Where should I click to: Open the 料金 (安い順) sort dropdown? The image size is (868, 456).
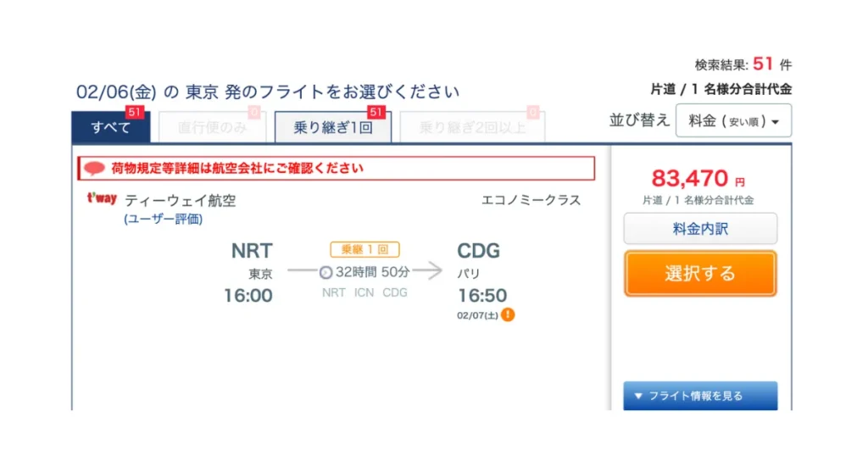point(733,121)
